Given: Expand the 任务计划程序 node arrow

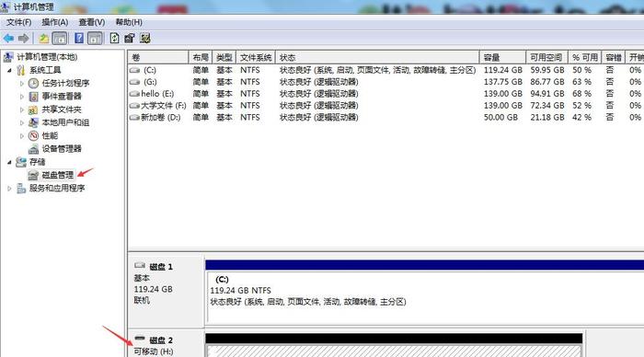Looking at the screenshot, I should coord(22,84).
